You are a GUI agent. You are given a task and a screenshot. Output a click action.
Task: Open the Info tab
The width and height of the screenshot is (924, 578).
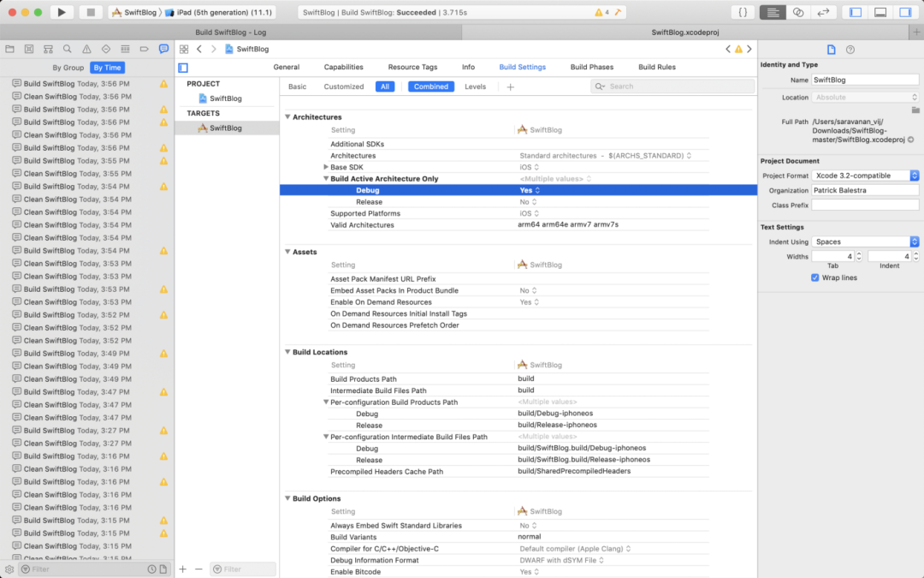point(469,68)
